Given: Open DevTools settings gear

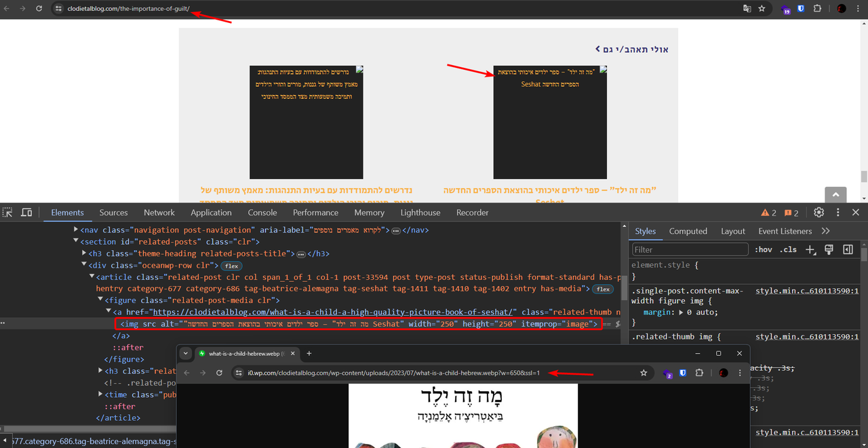Looking at the screenshot, I should click(818, 212).
